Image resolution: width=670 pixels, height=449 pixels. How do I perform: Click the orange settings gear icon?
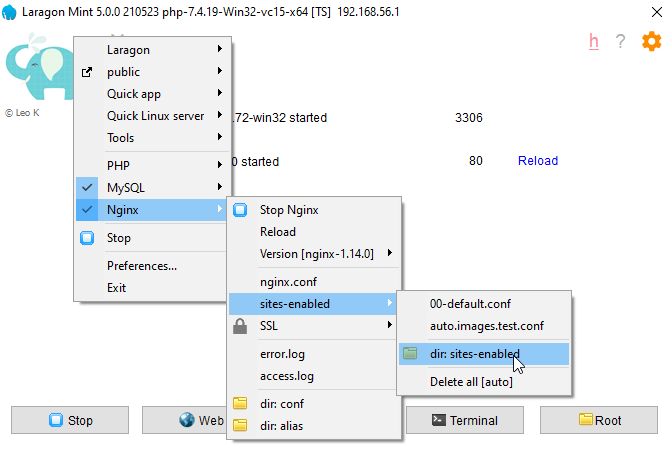(x=651, y=41)
